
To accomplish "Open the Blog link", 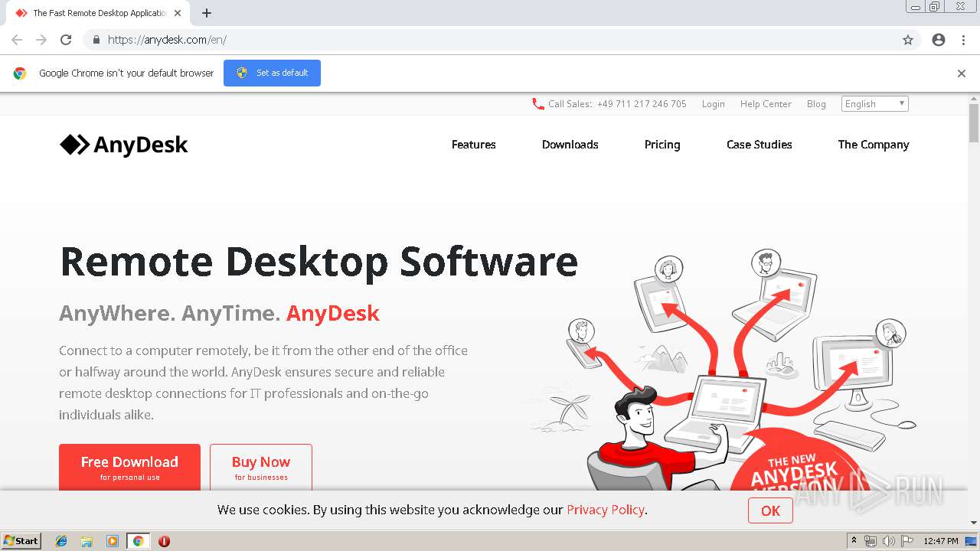I will pos(816,104).
